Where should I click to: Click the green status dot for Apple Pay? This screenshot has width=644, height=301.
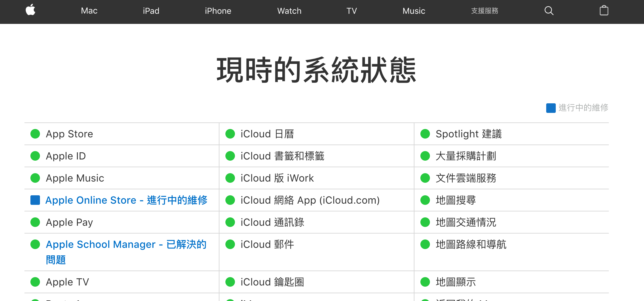click(x=35, y=222)
